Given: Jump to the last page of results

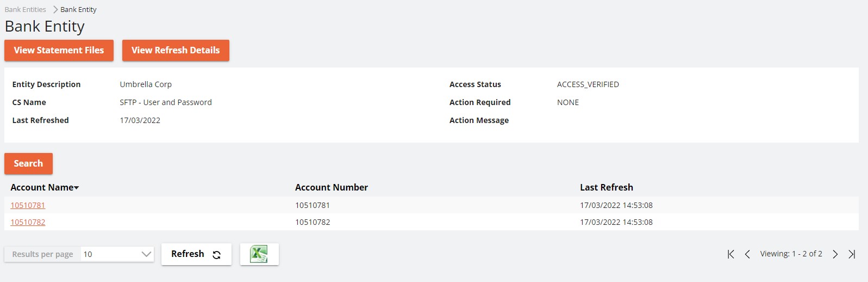Looking at the screenshot, I should 852,254.
